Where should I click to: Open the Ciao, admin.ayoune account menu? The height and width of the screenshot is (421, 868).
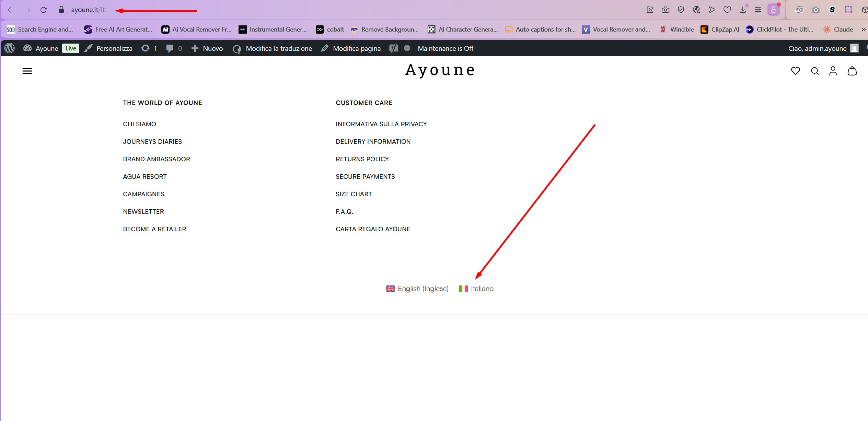[x=823, y=48]
